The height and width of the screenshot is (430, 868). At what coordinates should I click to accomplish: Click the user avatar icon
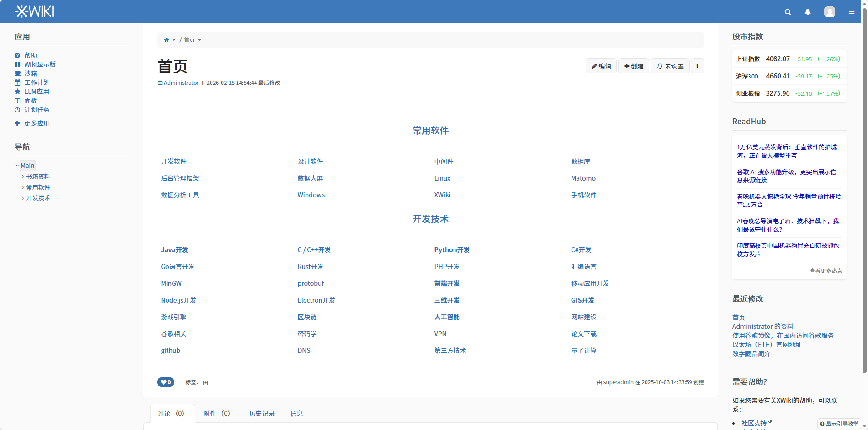click(829, 12)
